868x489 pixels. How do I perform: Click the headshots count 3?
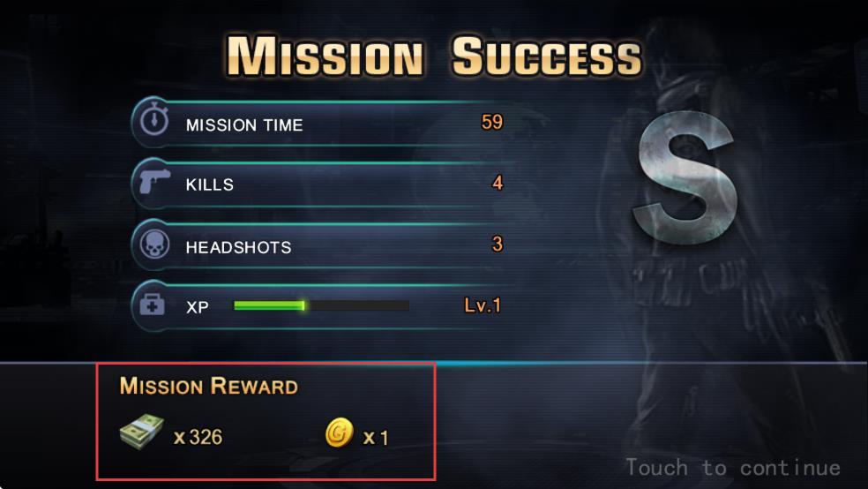[498, 244]
